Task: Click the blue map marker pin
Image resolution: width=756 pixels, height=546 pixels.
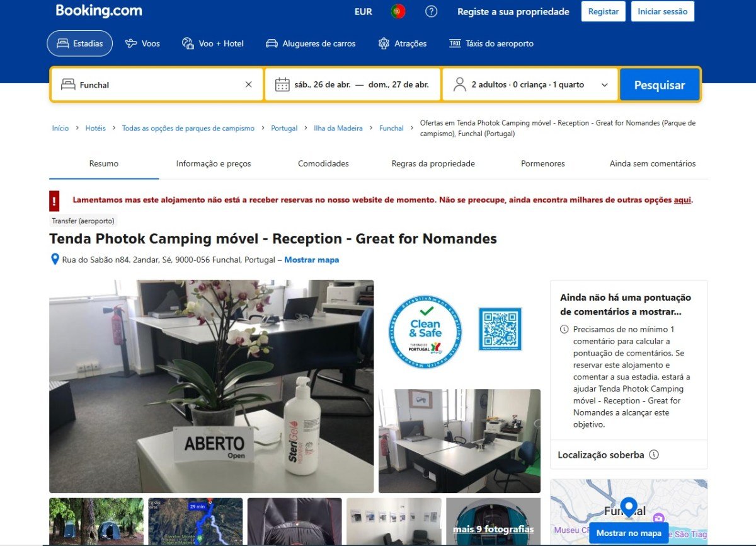Action: [x=628, y=508]
